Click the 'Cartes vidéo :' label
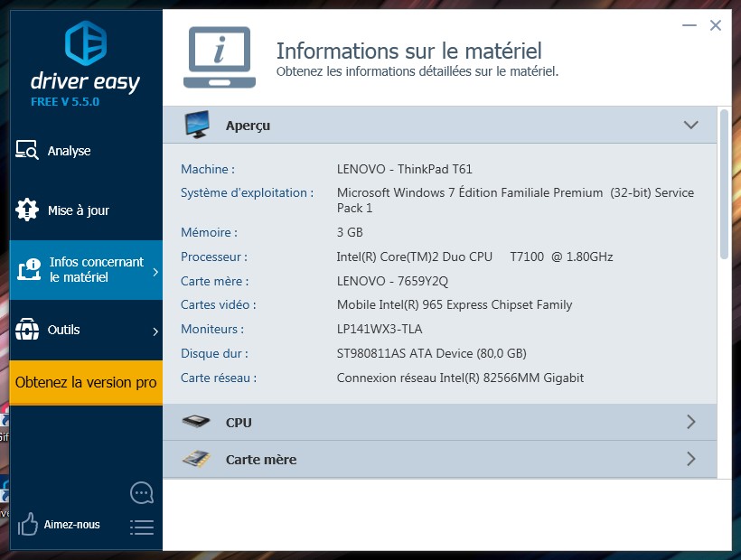 pyautogui.click(x=219, y=305)
